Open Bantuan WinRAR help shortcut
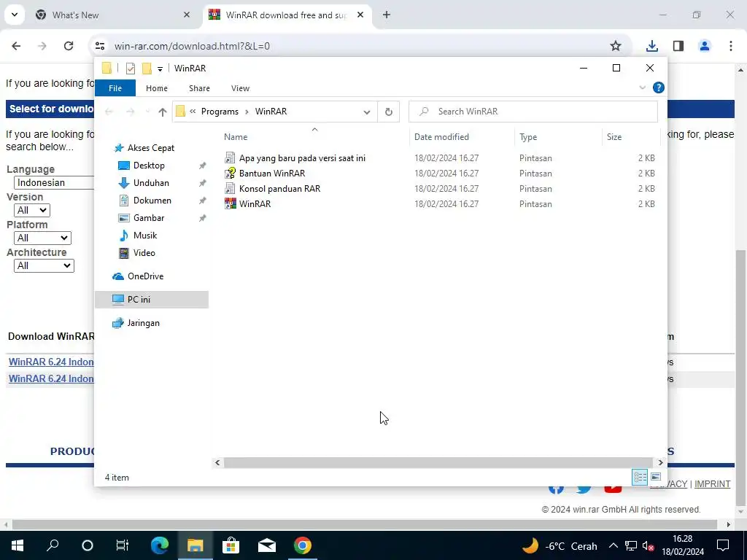This screenshot has height=560, width=747. point(271,174)
